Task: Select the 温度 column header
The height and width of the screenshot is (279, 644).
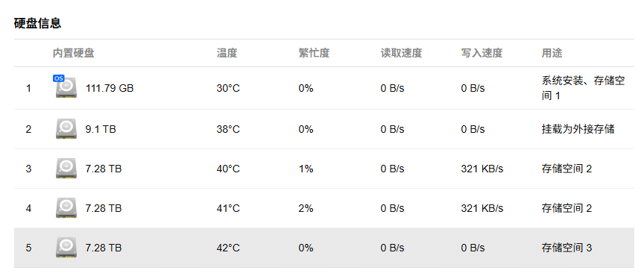Action: 227,53
